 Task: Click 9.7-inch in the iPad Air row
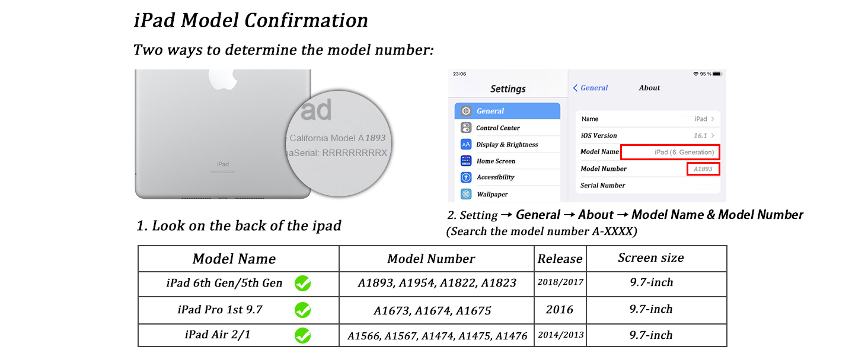(652, 335)
